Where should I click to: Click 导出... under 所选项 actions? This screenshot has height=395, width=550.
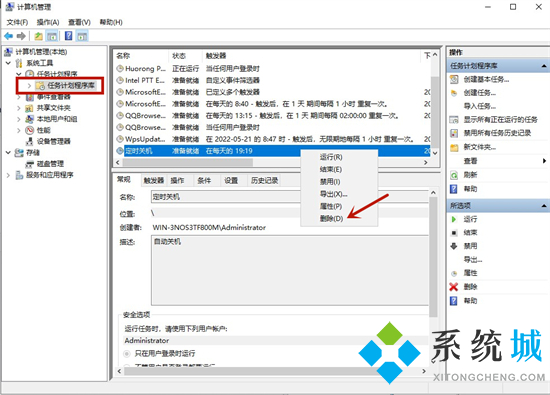point(473,260)
